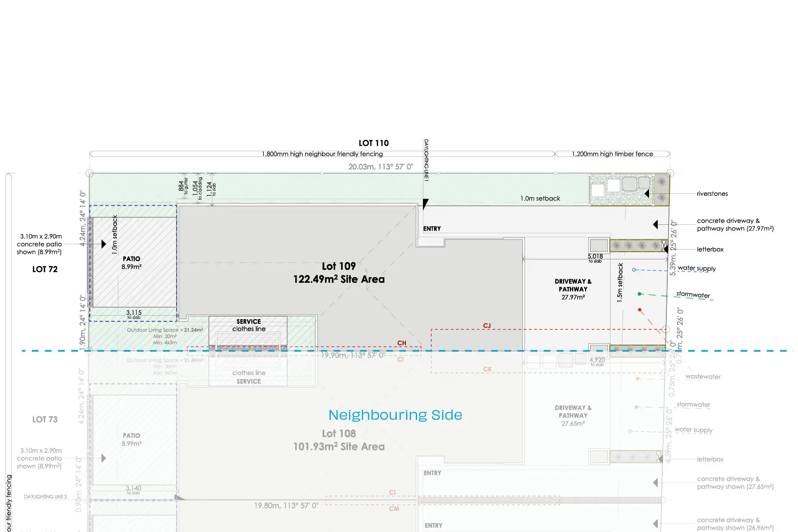Image resolution: width=798 pixels, height=532 pixels.
Task: Click the "1,124 to slab" dimension
Action: [211, 189]
